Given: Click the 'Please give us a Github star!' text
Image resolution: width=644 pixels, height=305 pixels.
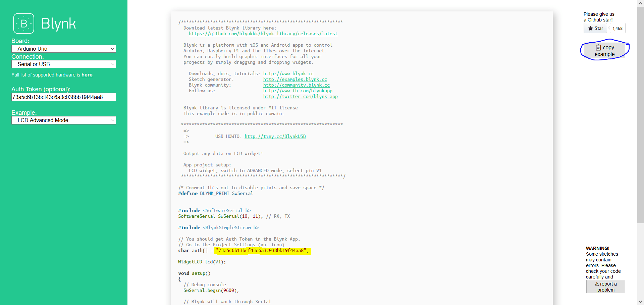Looking at the screenshot, I should [x=599, y=17].
